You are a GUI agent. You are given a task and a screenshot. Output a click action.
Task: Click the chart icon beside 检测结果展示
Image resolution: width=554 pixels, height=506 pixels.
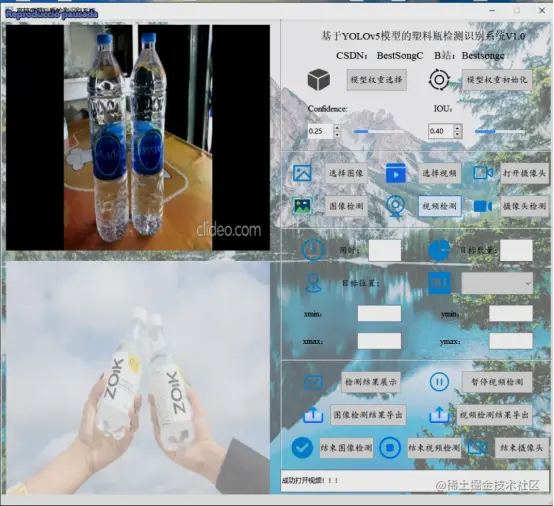click(313, 382)
